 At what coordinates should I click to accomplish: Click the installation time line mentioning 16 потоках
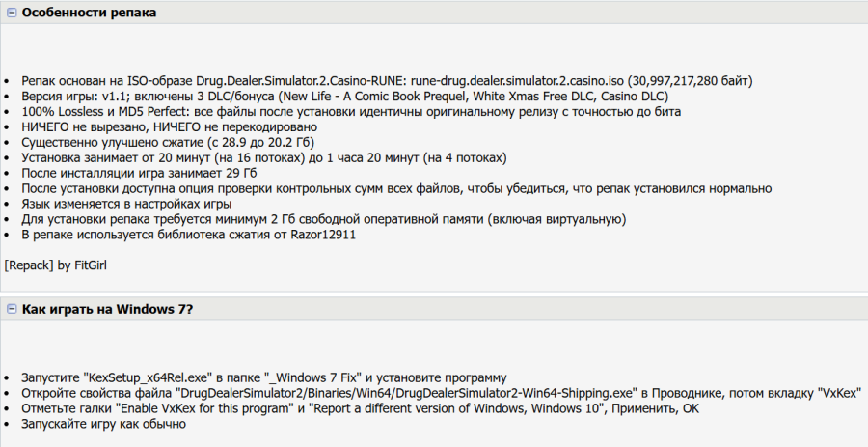tap(264, 158)
